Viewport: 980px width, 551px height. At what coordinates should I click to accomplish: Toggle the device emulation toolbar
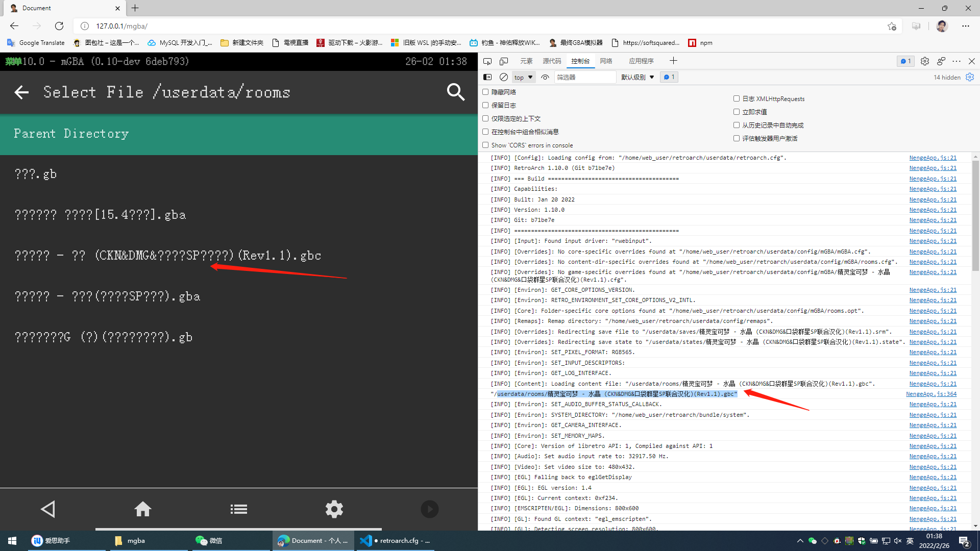[504, 61]
